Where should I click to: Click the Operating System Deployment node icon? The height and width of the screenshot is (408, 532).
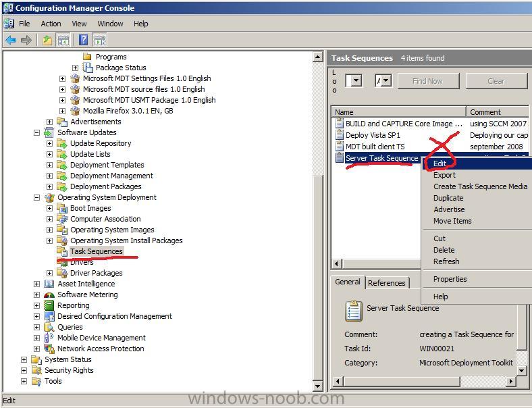pos(49,197)
